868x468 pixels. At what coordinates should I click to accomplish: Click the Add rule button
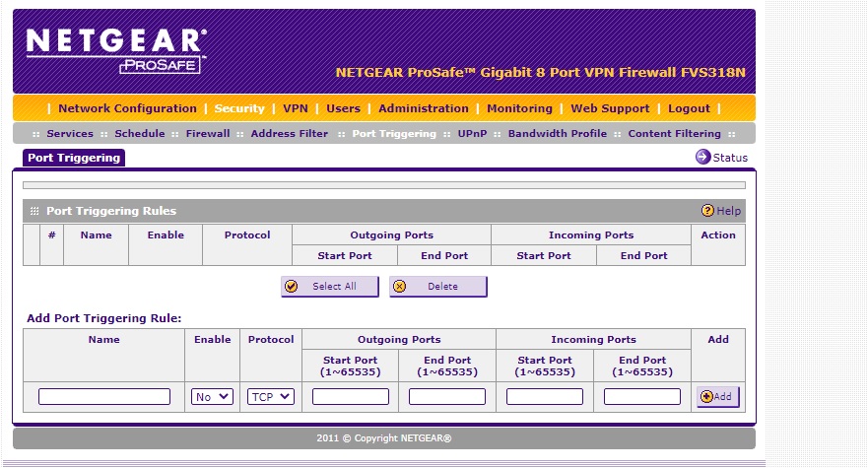717,396
